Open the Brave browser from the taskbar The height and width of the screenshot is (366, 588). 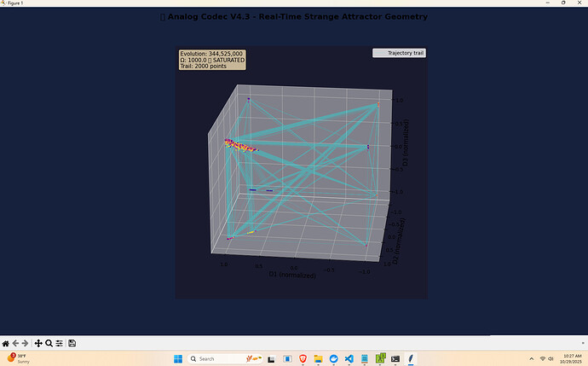click(303, 359)
